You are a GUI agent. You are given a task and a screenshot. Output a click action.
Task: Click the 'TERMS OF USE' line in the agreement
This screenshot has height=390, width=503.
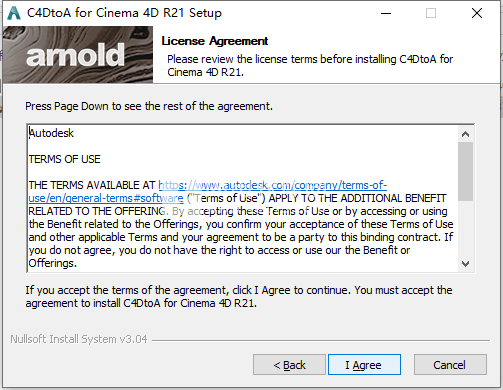pyautogui.click(x=64, y=159)
